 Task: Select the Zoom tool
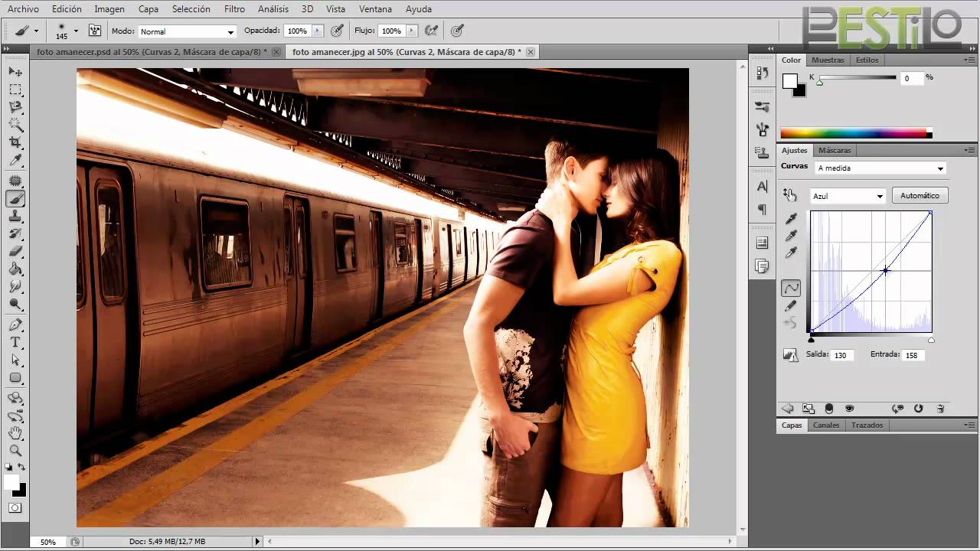pos(15,451)
